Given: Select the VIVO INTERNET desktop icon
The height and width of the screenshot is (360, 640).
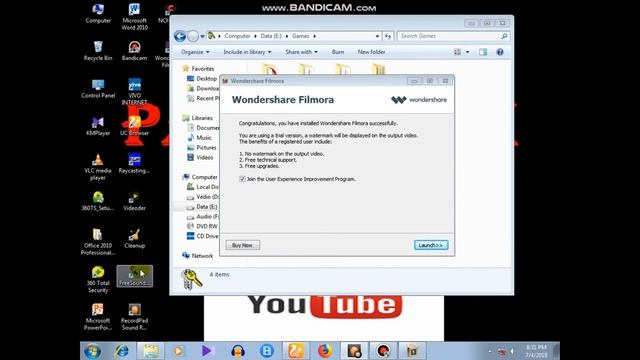Looking at the screenshot, I should (x=134, y=92).
